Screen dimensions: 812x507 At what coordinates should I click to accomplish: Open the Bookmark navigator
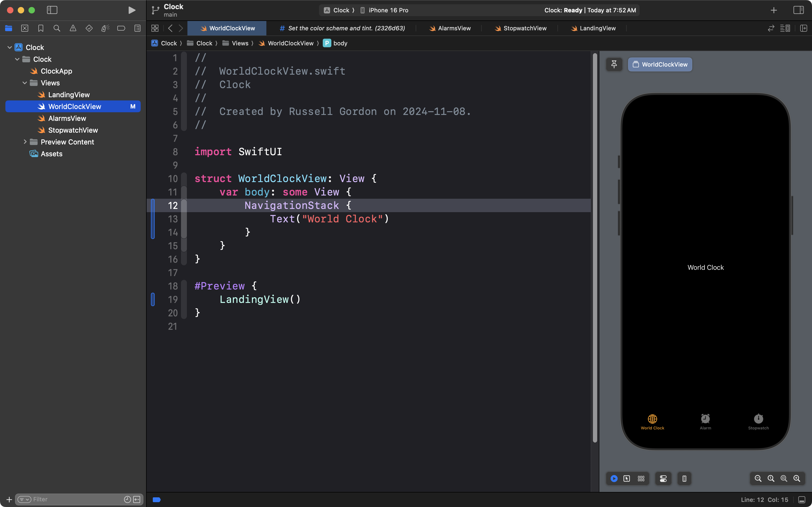41,28
